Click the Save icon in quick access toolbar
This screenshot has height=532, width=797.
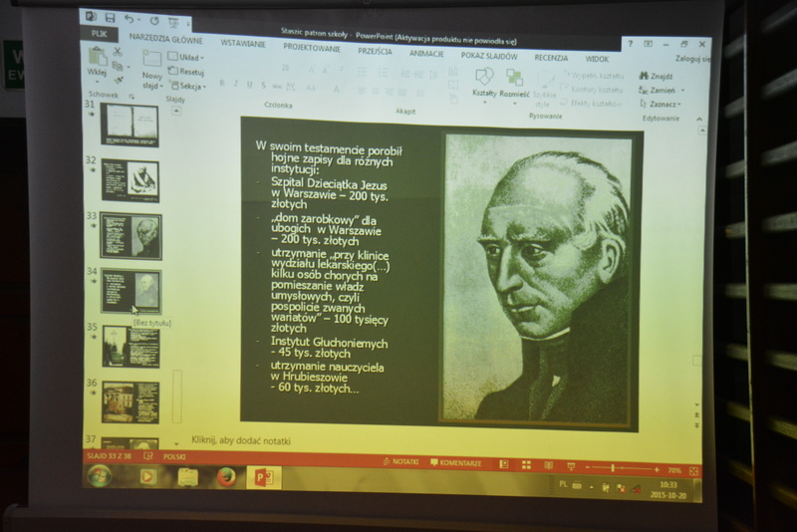110,18
